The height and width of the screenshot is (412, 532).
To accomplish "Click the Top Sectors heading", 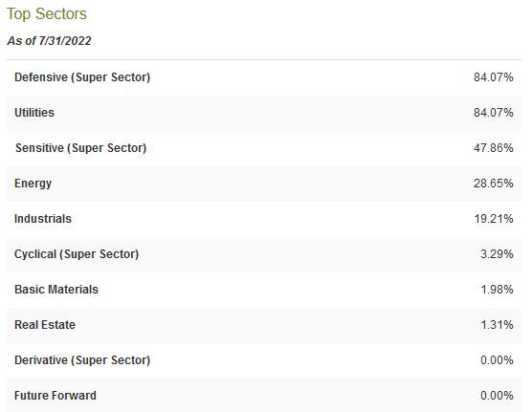I will click(x=47, y=14).
